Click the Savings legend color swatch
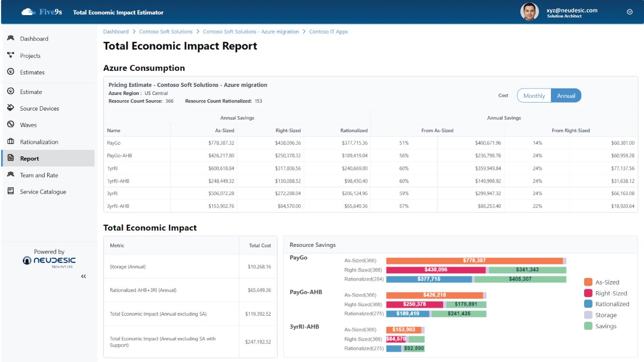The image size is (644, 362). point(588,326)
